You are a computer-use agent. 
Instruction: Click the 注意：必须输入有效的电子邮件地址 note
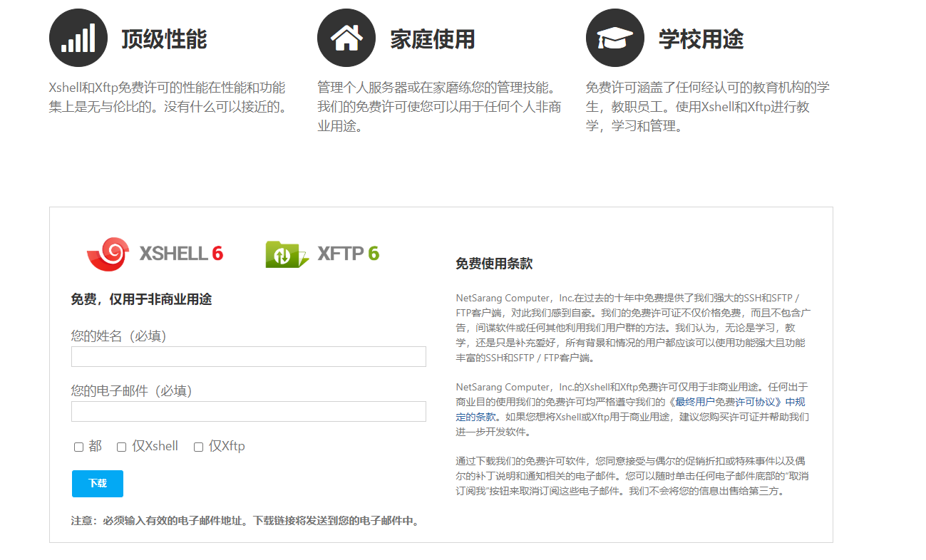(x=245, y=521)
